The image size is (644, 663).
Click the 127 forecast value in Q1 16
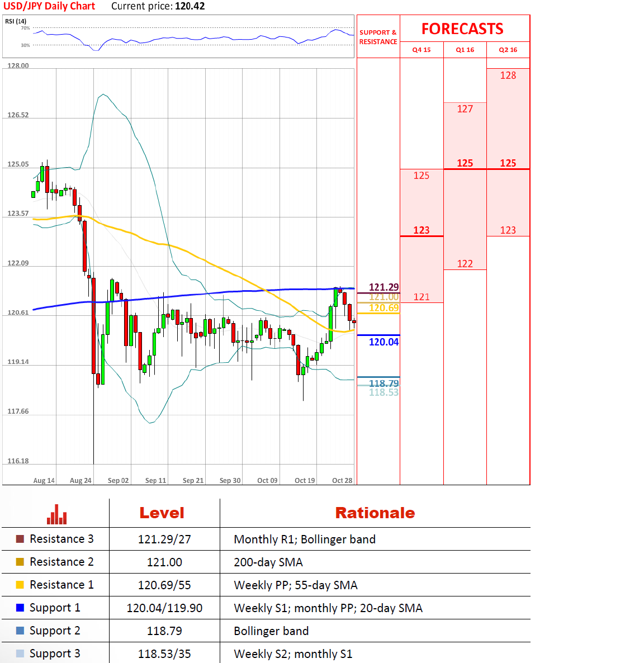click(465, 109)
